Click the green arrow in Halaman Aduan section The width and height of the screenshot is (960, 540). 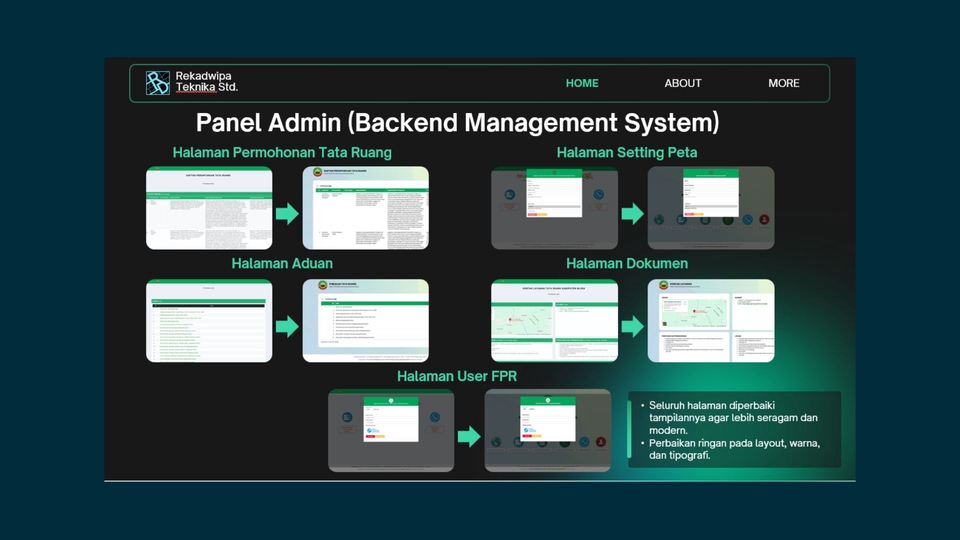tap(287, 326)
